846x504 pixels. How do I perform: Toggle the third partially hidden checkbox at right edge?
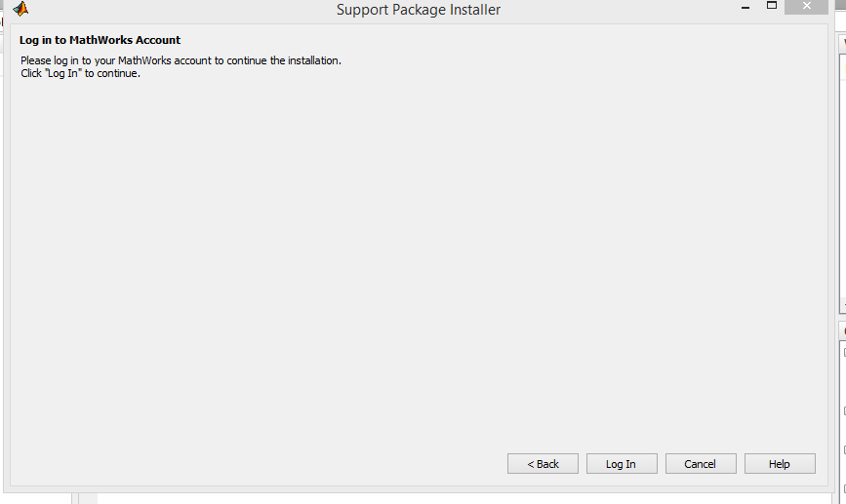(844, 450)
